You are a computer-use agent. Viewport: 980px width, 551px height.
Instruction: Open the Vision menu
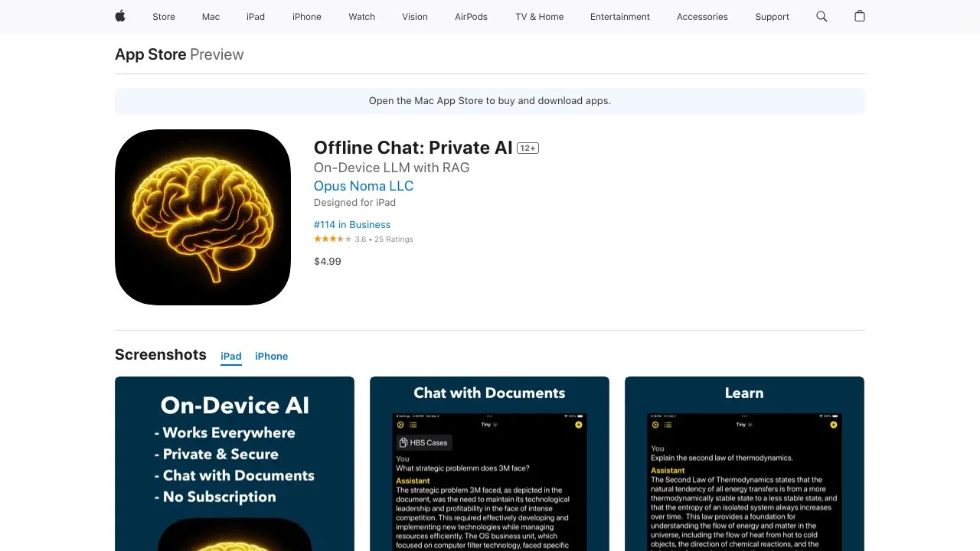[x=415, y=17]
